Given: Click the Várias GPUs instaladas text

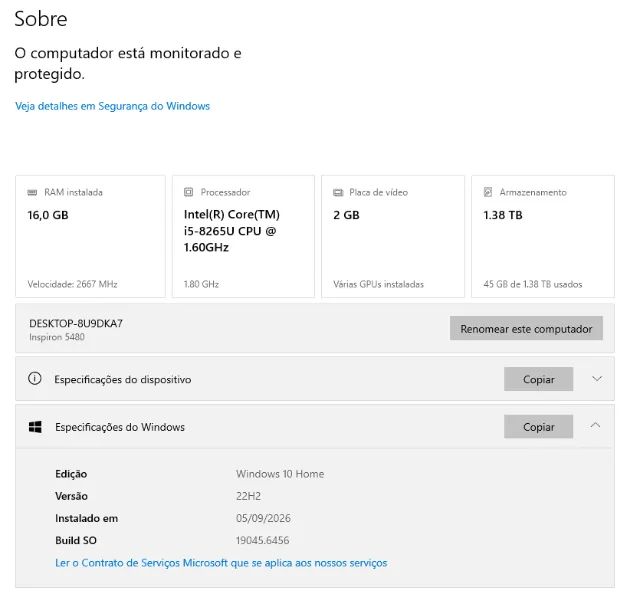Looking at the screenshot, I should (378, 284).
